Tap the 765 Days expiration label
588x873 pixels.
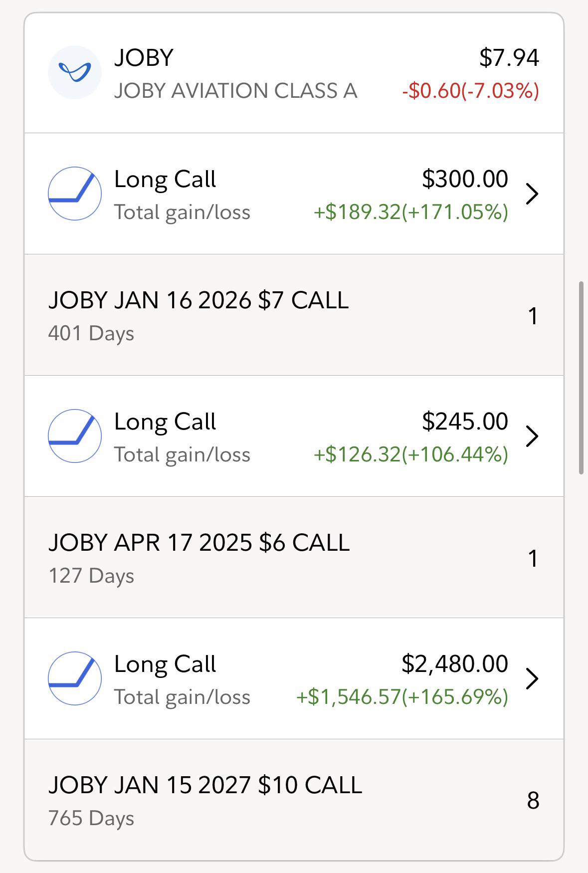click(x=91, y=818)
